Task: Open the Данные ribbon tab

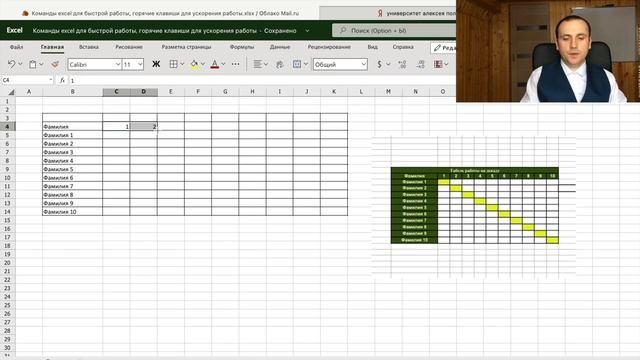Action: coord(280,47)
